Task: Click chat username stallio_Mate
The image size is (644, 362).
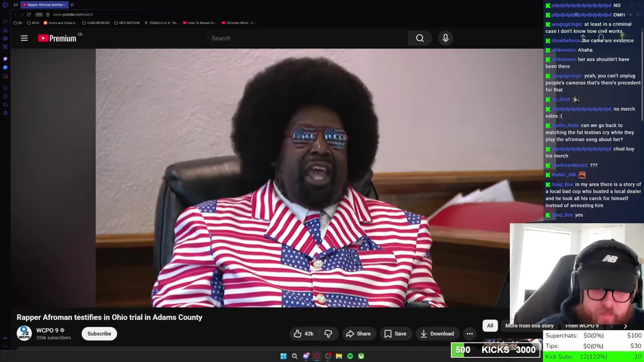Action: 565,126
